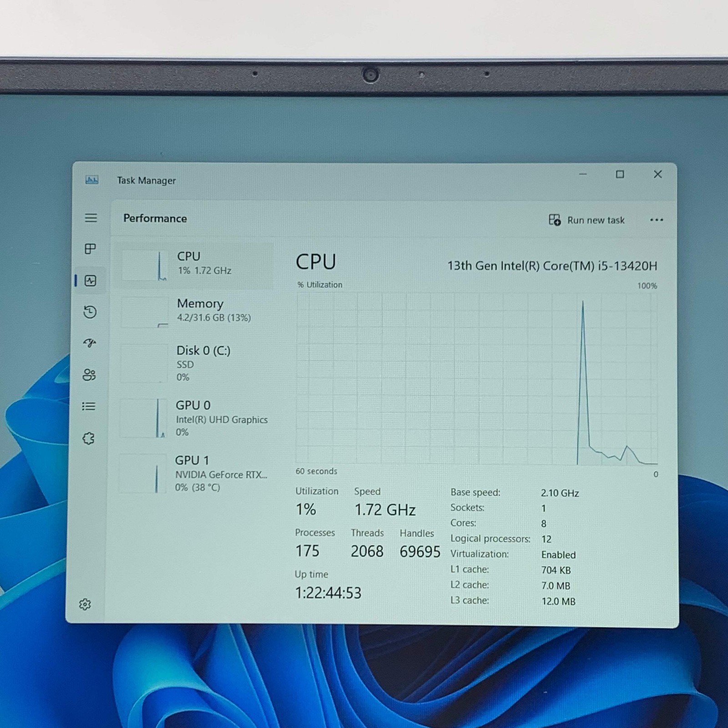Click the '175' processes value

(307, 551)
